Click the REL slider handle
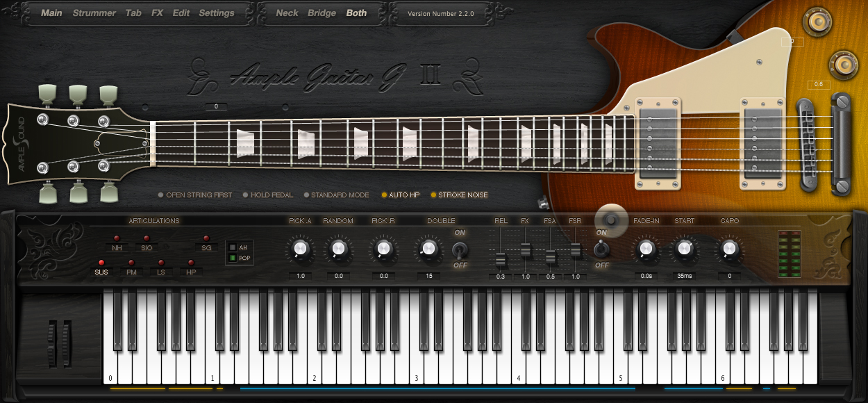Viewport: 868px width, 403px height. [501, 261]
